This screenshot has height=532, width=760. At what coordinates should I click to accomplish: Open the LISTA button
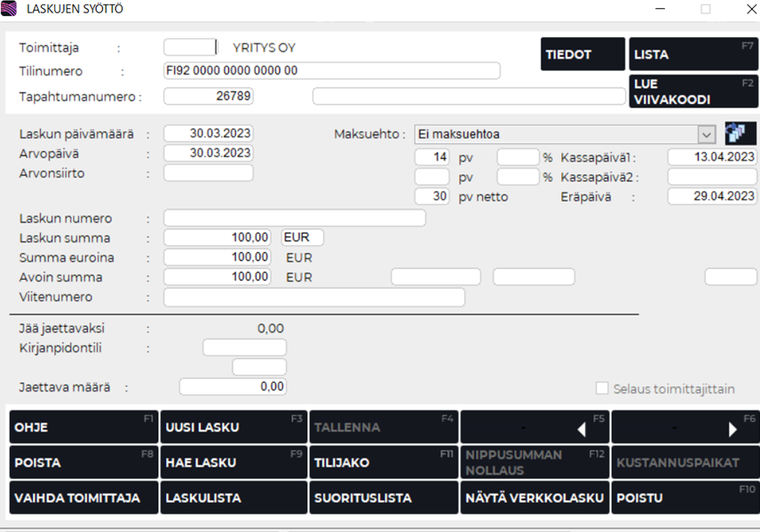[693, 54]
